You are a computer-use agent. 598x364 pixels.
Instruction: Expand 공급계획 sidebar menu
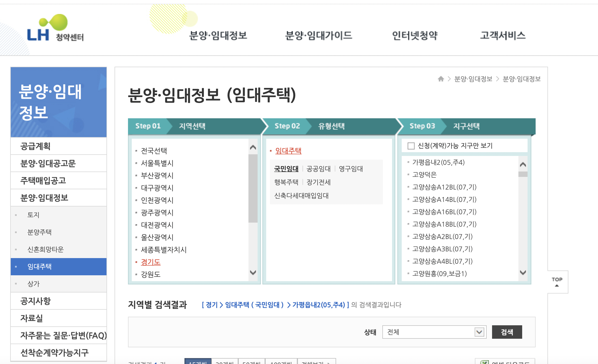(x=35, y=146)
